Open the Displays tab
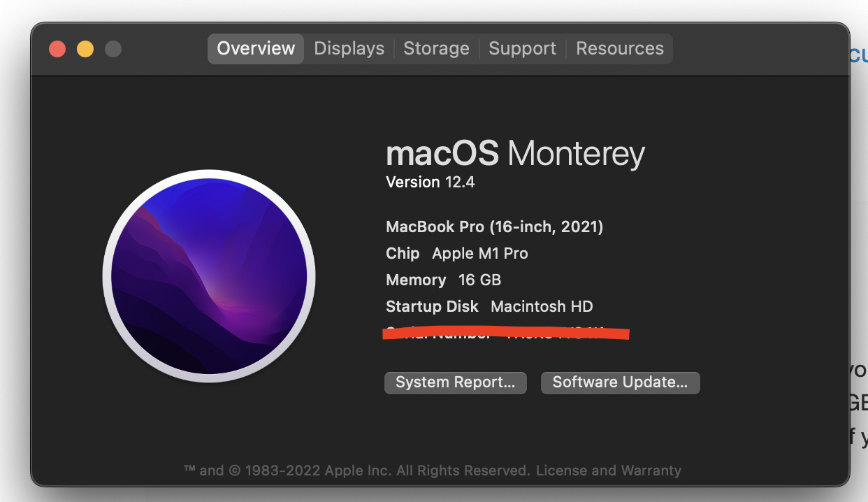This screenshot has width=868, height=502. (x=349, y=48)
